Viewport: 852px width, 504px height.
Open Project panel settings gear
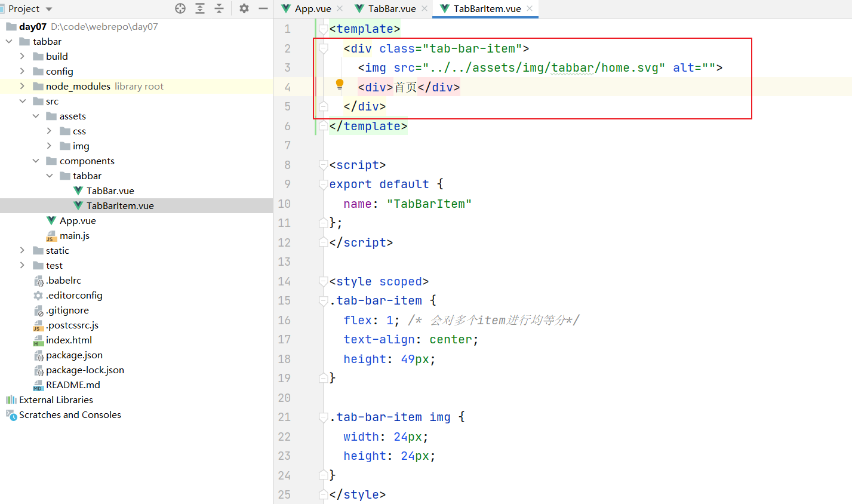[244, 8]
